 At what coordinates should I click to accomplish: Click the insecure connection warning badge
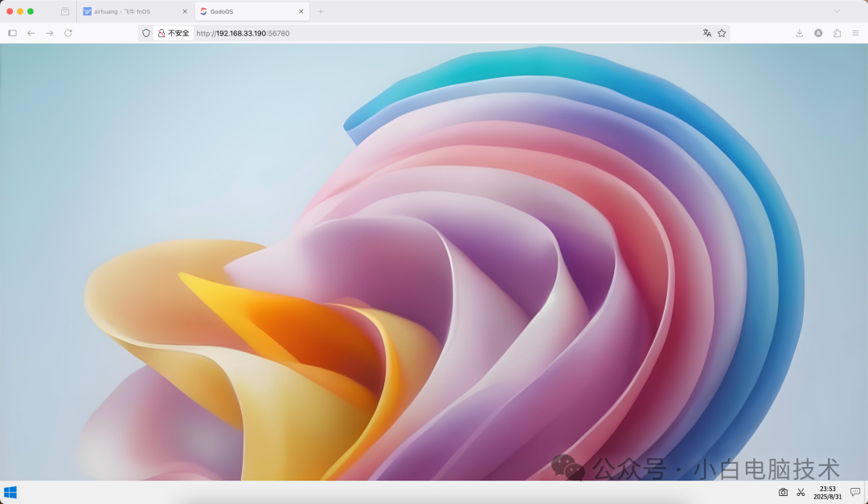coord(174,33)
